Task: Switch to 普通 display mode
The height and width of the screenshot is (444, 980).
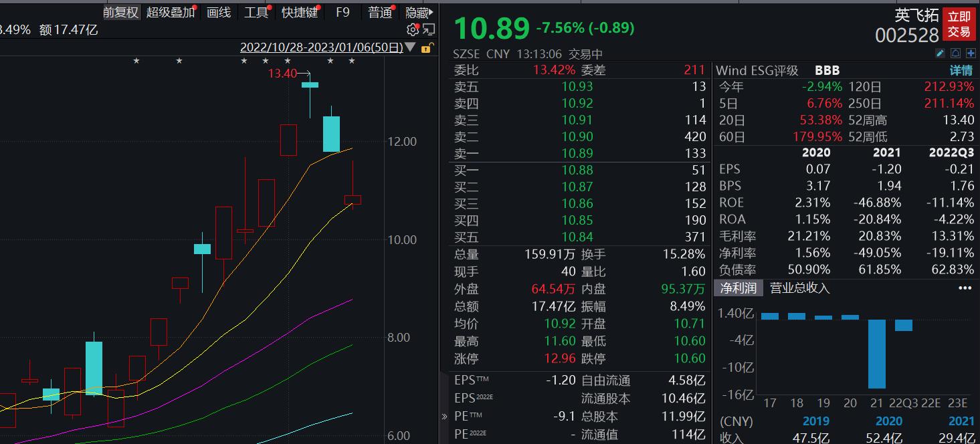Action: click(379, 12)
